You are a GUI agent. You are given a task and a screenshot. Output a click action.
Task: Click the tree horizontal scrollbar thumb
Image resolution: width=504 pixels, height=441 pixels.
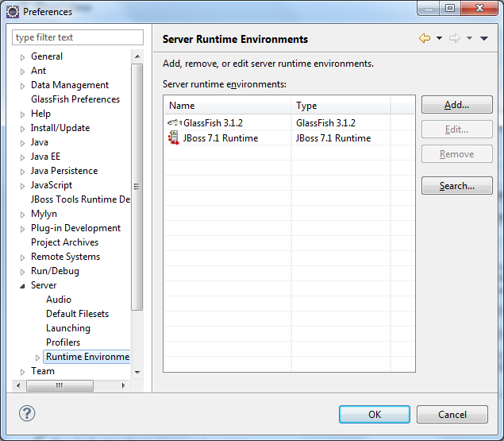[x=60, y=385]
